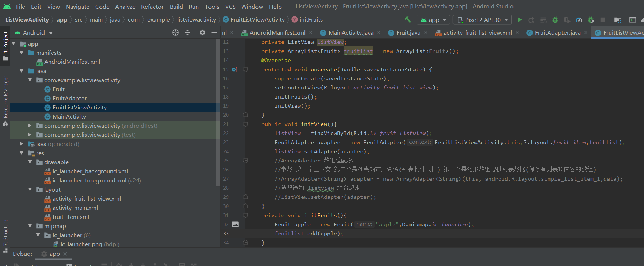Open the Structure side tab

point(5,236)
